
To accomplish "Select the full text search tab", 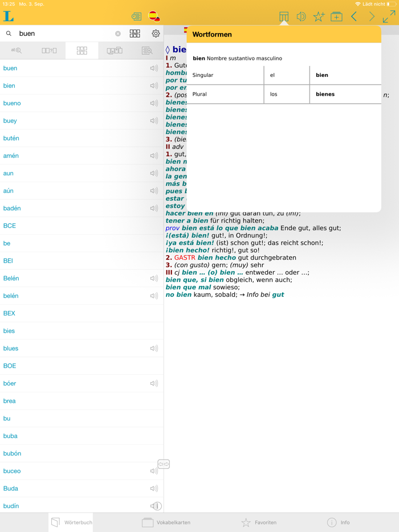I will [x=147, y=51].
